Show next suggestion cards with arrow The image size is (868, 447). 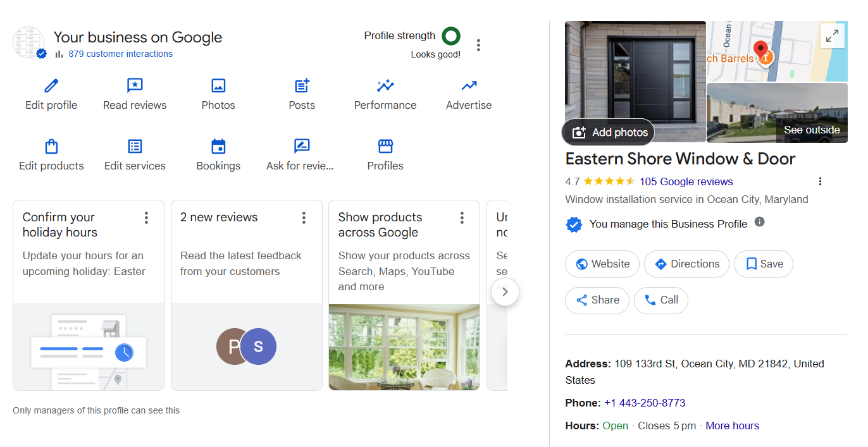pos(505,292)
